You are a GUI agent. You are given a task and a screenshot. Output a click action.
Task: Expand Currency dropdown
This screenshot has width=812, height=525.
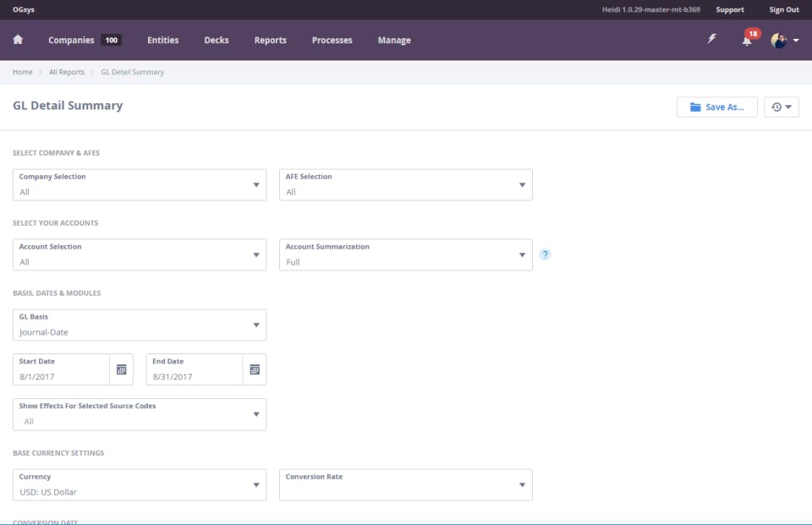point(140,485)
